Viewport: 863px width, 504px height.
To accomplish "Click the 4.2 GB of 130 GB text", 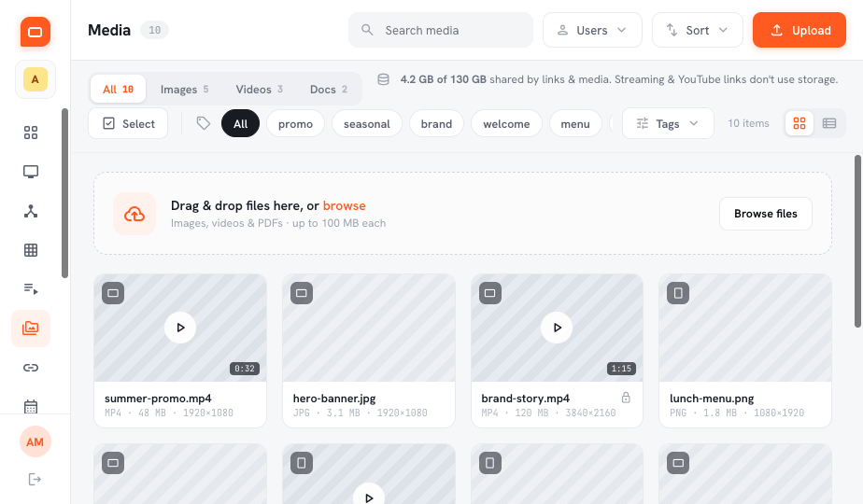I will (x=443, y=79).
